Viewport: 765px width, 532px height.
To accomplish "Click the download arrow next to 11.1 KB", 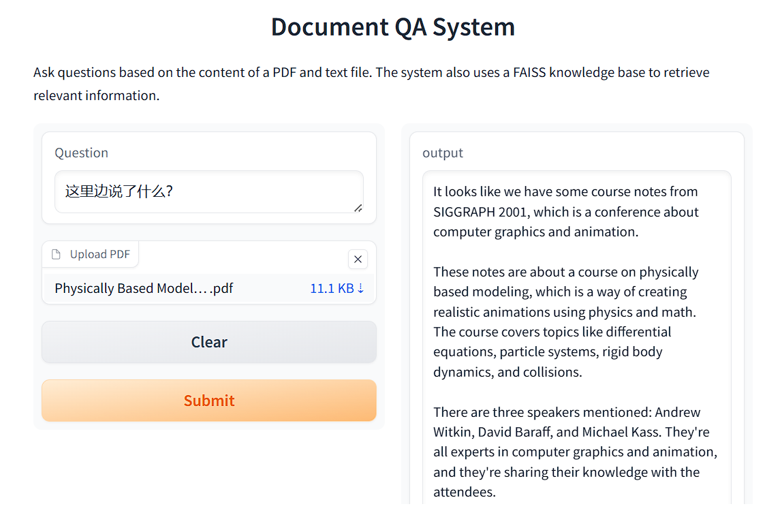I will click(x=361, y=288).
